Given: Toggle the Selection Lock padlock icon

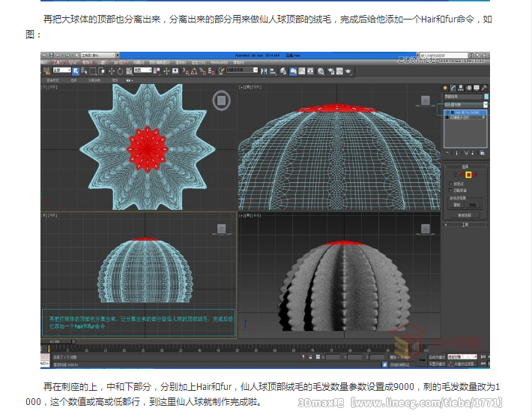Looking at the screenshot, I should 310,357.
